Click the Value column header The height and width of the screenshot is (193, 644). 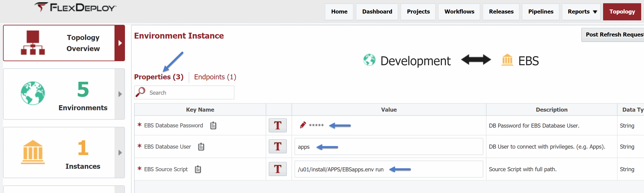click(x=389, y=110)
